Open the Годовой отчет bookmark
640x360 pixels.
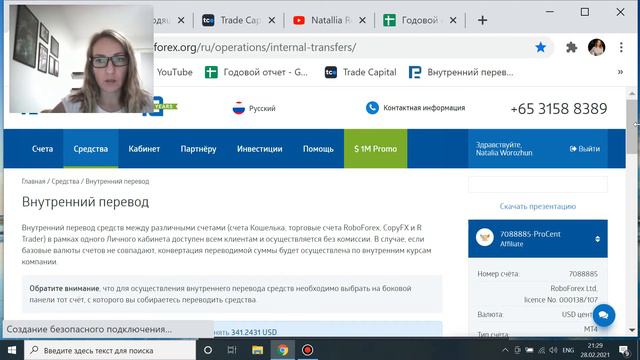[x=256, y=72]
